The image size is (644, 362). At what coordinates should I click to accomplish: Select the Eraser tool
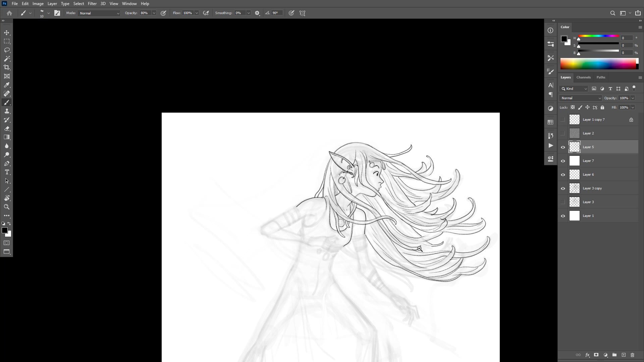pos(7,129)
